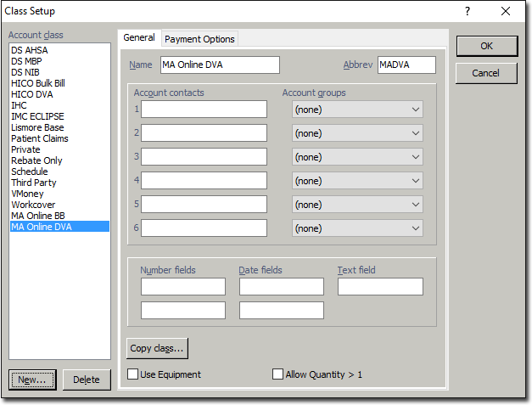Click the Copy class... button
Screen dimensions: 532x405
point(157,348)
